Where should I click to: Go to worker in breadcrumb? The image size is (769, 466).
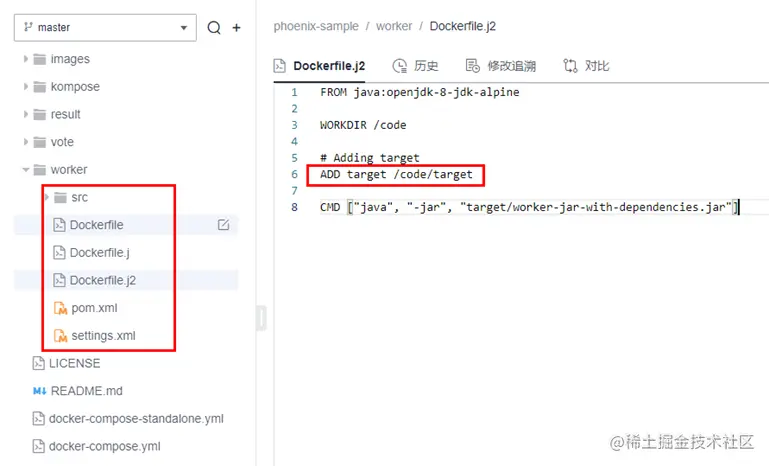point(394,26)
